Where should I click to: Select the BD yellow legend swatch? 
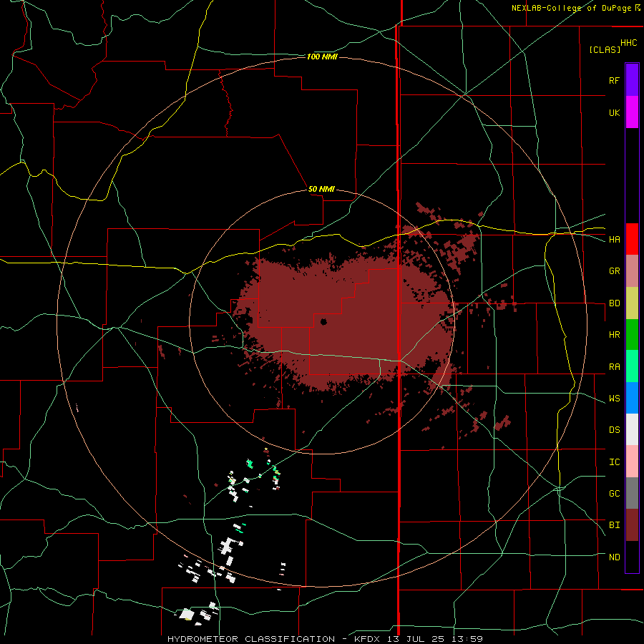pos(632,303)
